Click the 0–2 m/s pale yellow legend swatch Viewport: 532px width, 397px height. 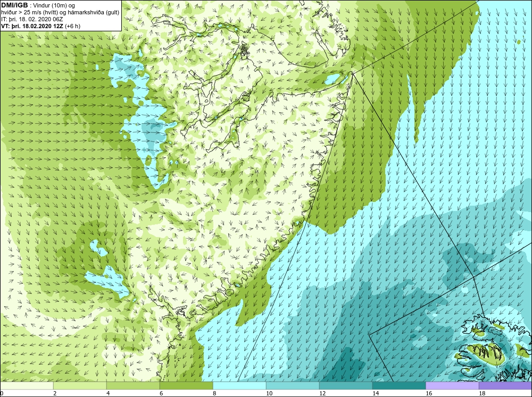coord(27,385)
